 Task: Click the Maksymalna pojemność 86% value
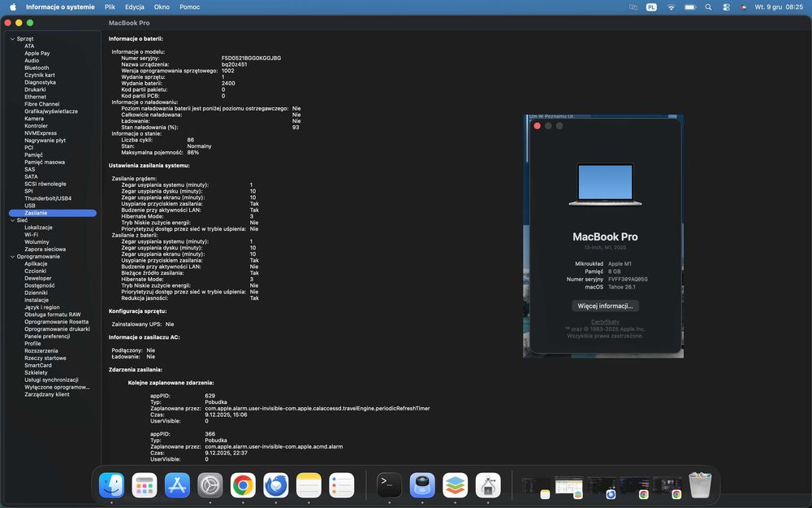point(192,153)
